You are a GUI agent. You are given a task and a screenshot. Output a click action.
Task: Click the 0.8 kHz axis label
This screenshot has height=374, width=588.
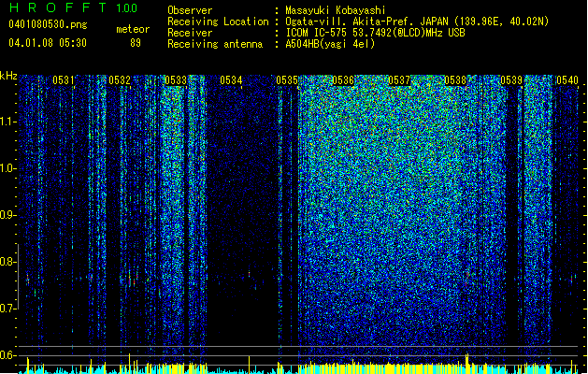click(8, 262)
